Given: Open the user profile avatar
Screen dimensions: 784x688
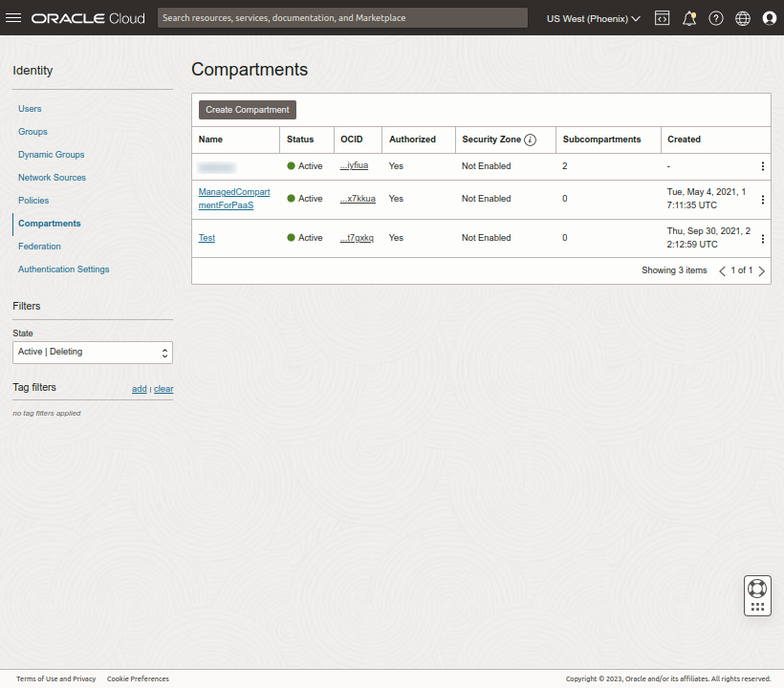Looking at the screenshot, I should tap(770, 17).
